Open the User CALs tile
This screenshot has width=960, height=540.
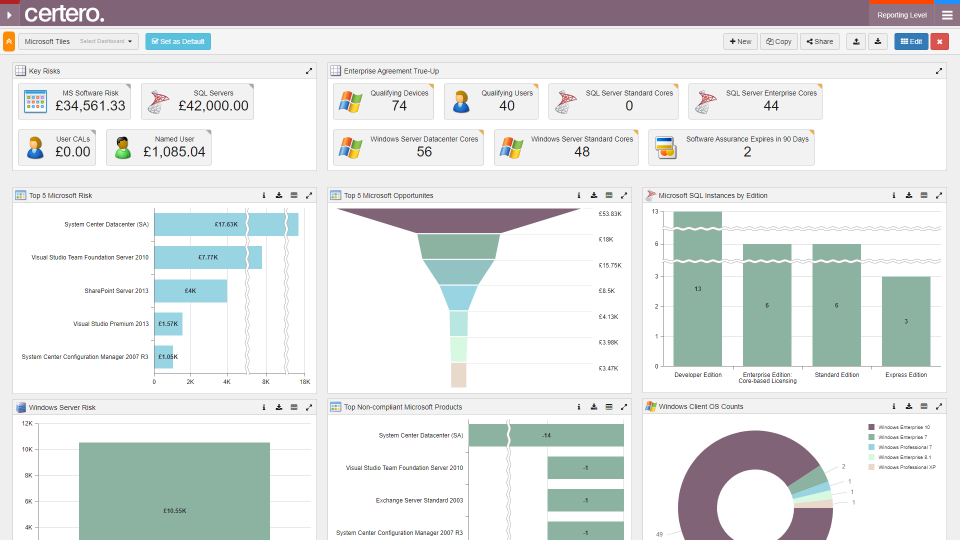point(57,148)
